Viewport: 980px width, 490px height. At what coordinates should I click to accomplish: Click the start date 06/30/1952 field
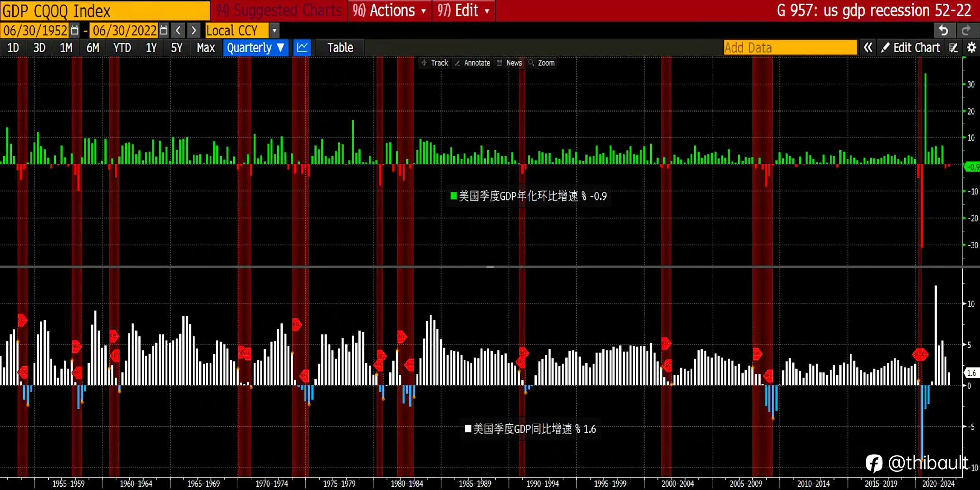[x=35, y=30]
